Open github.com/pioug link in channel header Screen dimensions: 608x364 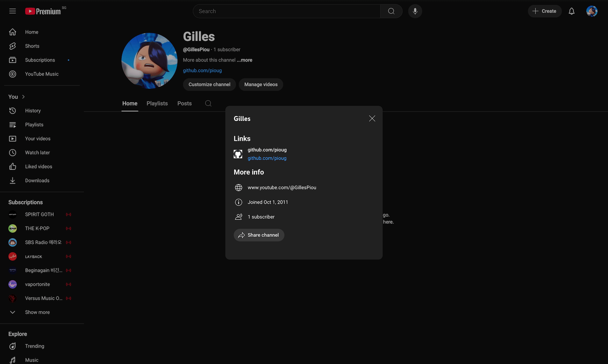[x=202, y=71]
